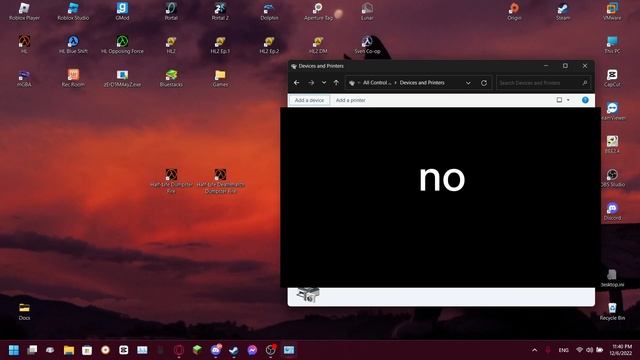Refresh the Devices and Printers view
The image size is (640, 360).
484,83
